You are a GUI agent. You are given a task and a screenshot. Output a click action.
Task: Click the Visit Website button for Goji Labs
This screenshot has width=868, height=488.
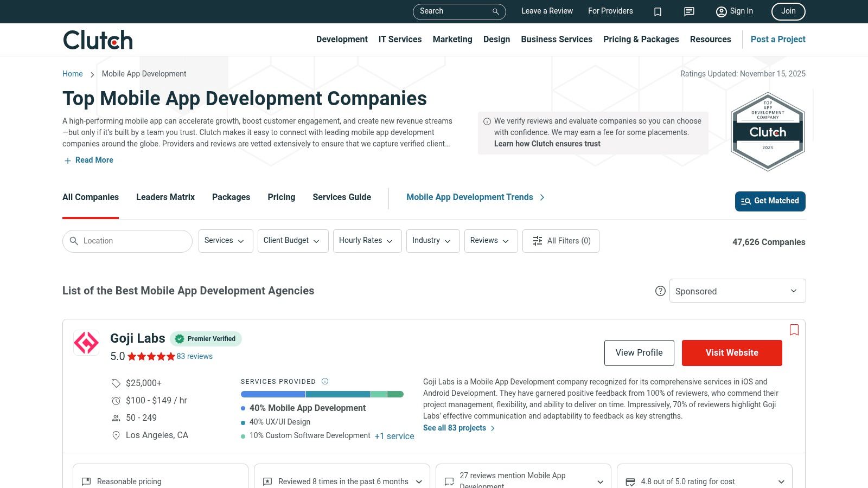point(731,352)
